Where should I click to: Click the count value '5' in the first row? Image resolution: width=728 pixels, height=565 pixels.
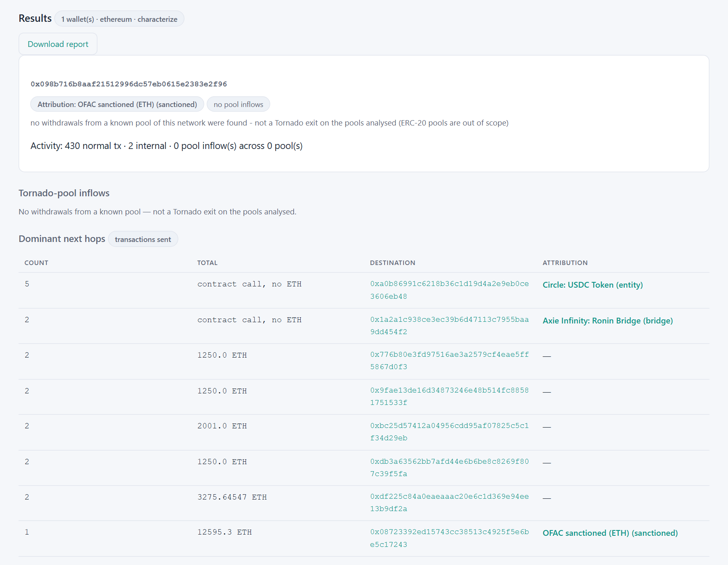pyautogui.click(x=27, y=284)
